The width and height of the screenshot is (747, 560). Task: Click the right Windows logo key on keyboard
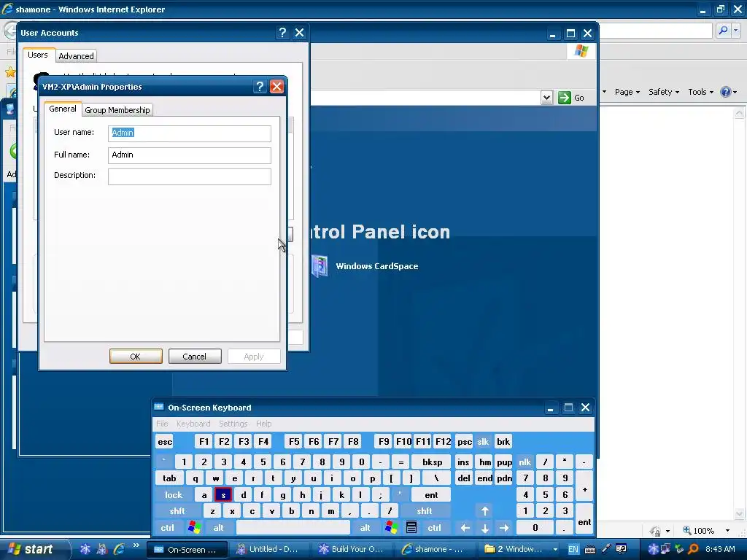point(391,528)
